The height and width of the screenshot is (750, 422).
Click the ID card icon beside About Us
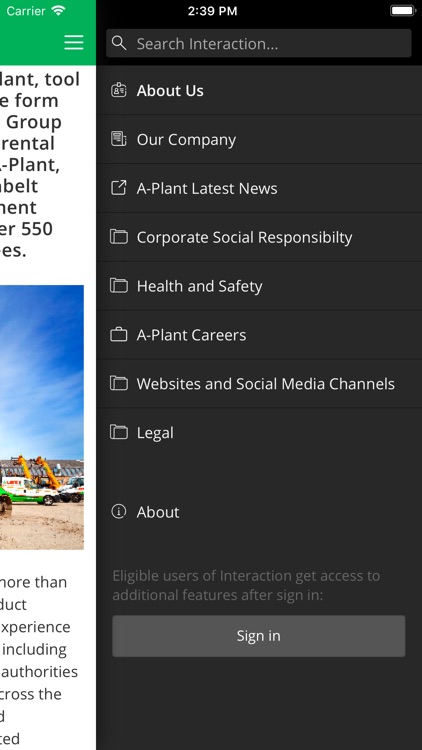point(119,90)
